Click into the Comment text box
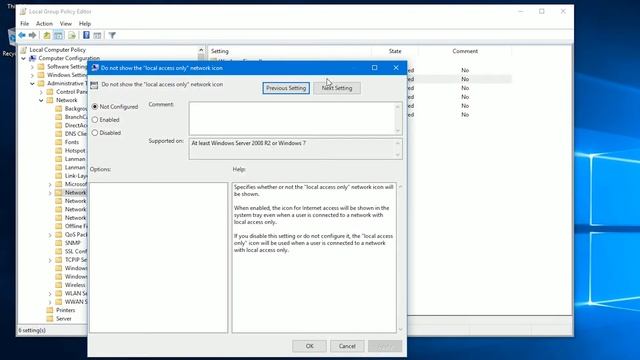 point(291,119)
